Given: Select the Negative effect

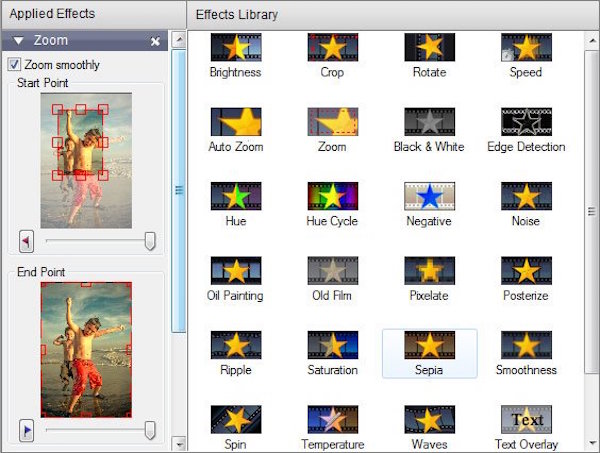Looking at the screenshot, I should click(429, 196).
